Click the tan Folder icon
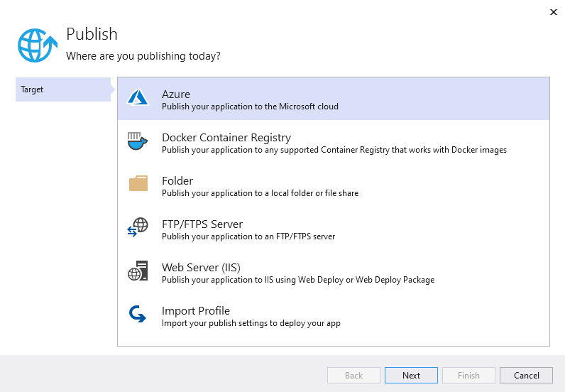Image resolution: width=565 pixels, height=392 pixels. tap(138, 185)
